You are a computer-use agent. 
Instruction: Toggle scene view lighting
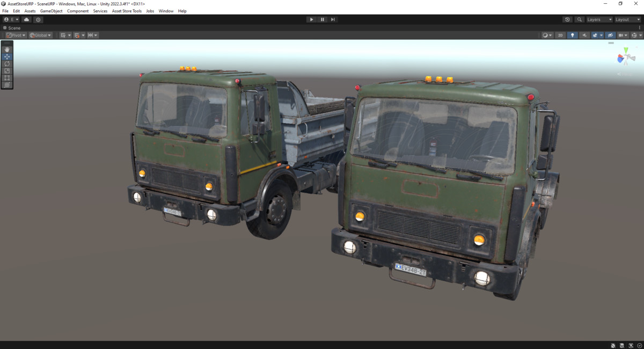click(x=572, y=35)
